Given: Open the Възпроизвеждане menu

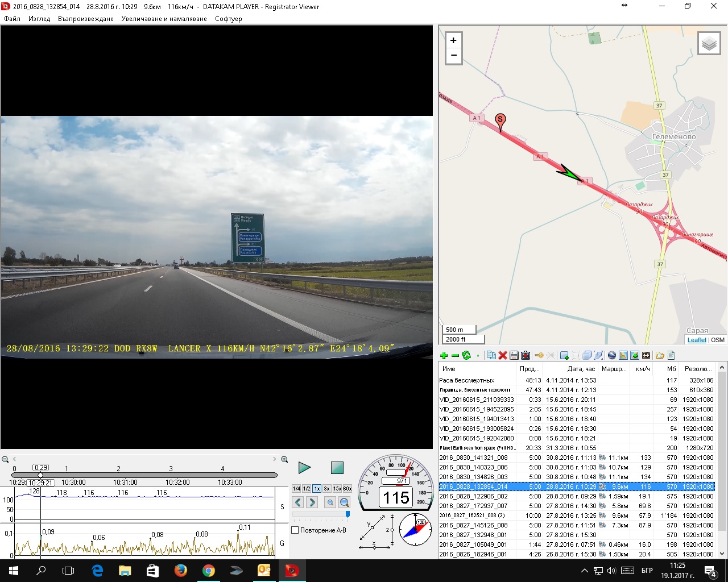Looking at the screenshot, I should pyautogui.click(x=85, y=19).
